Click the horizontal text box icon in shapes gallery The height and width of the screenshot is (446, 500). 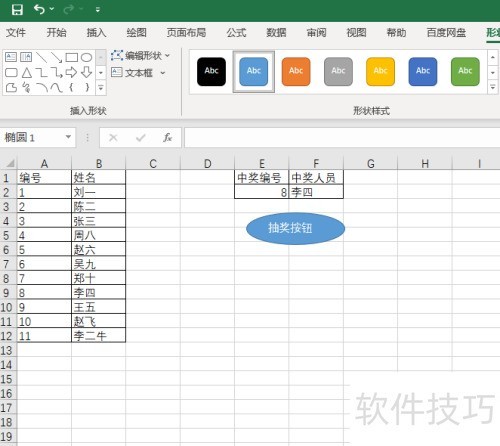pos(11,57)
